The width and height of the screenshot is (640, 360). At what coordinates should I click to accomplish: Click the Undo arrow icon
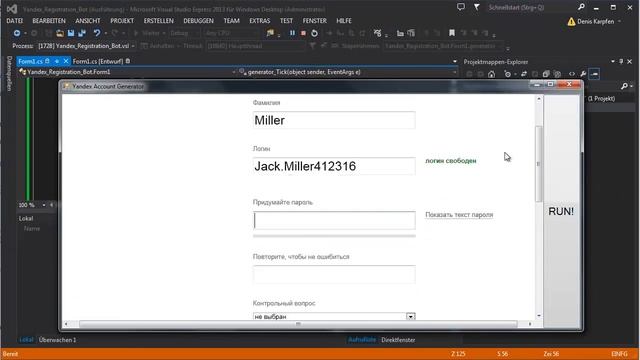[97, 33]
